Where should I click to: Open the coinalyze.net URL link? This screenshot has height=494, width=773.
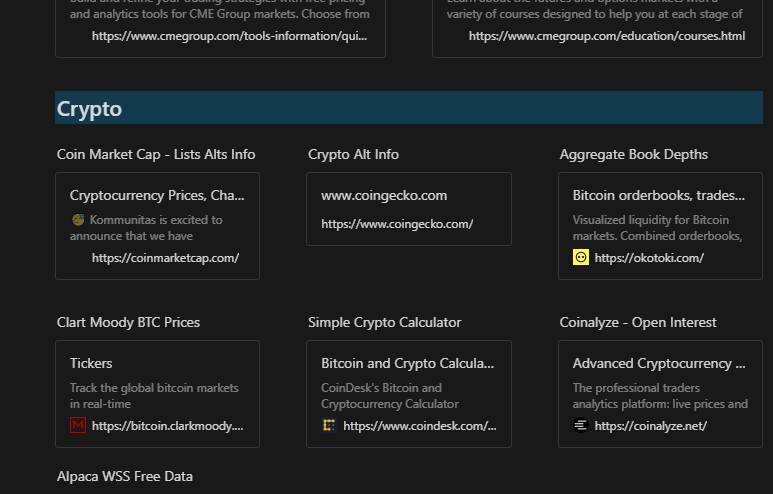coord(650,425)
